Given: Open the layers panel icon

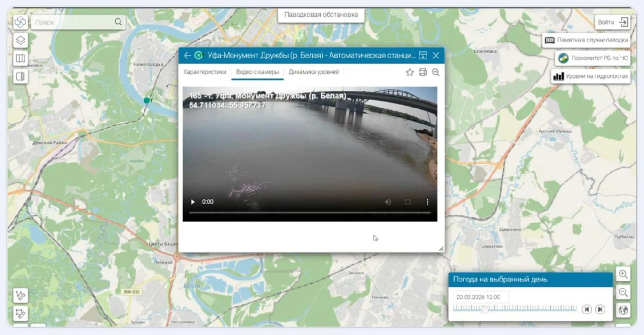Looking at the screenshot, I should tap(20, 40).
